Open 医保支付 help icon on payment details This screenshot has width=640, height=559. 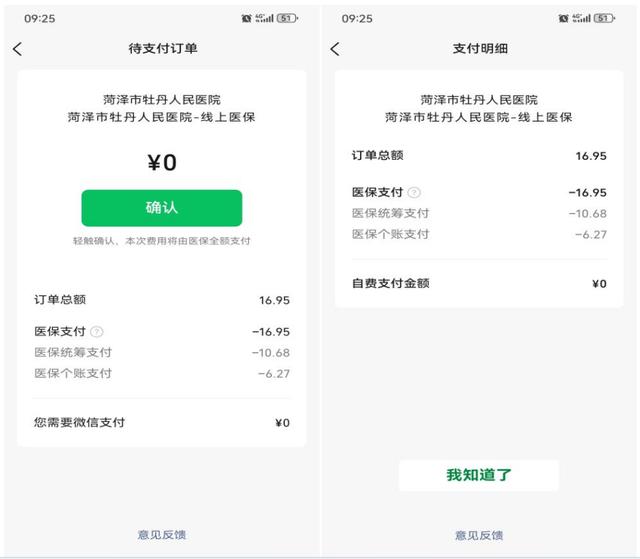pyautogui.click(x=414, y=192)
